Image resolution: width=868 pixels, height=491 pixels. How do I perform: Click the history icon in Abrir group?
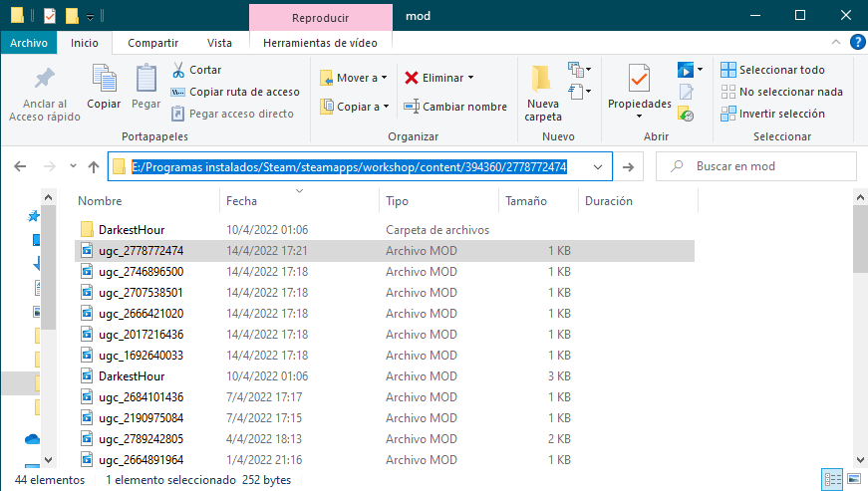[x=686, y=114]
